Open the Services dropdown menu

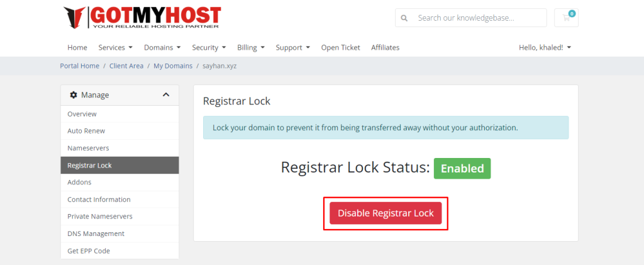click(115, 47)
